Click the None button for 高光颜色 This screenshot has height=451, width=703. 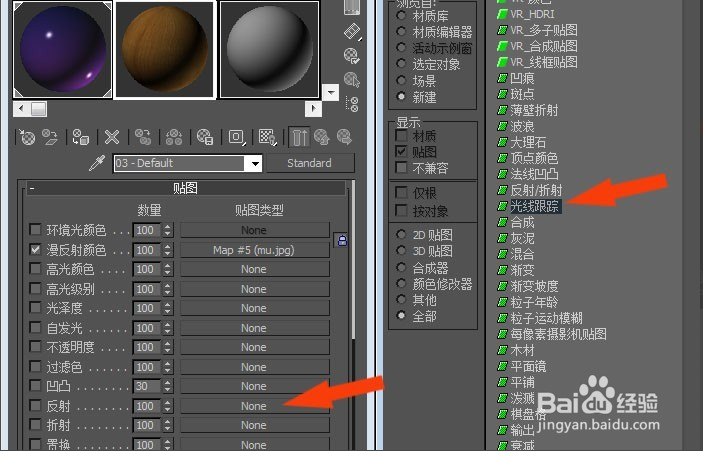tap(254, 269)
